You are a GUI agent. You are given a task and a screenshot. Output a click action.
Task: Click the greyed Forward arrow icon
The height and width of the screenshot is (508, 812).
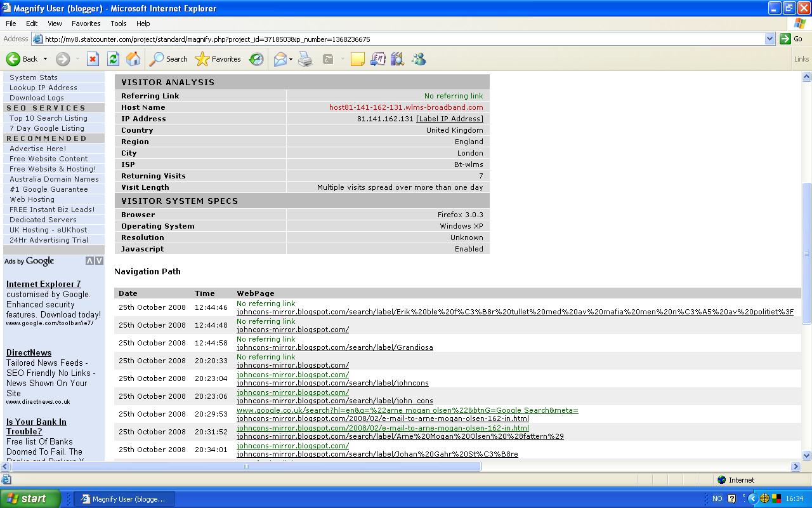pyautogui.click(x=62, y=59)
